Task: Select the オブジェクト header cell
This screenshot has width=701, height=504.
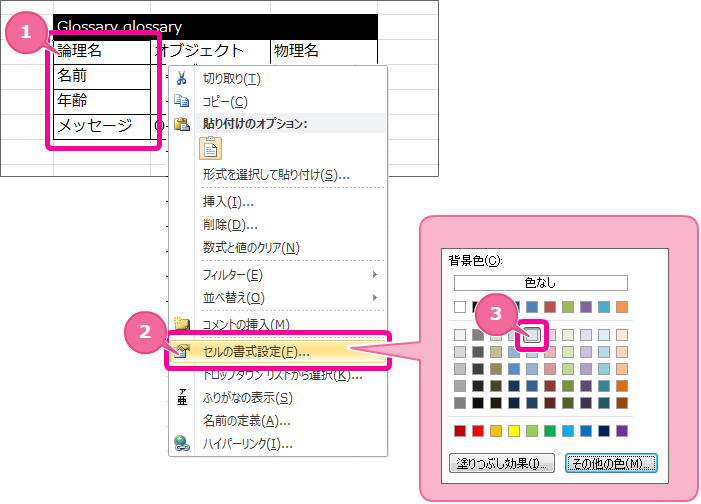Action: point(210,52)
